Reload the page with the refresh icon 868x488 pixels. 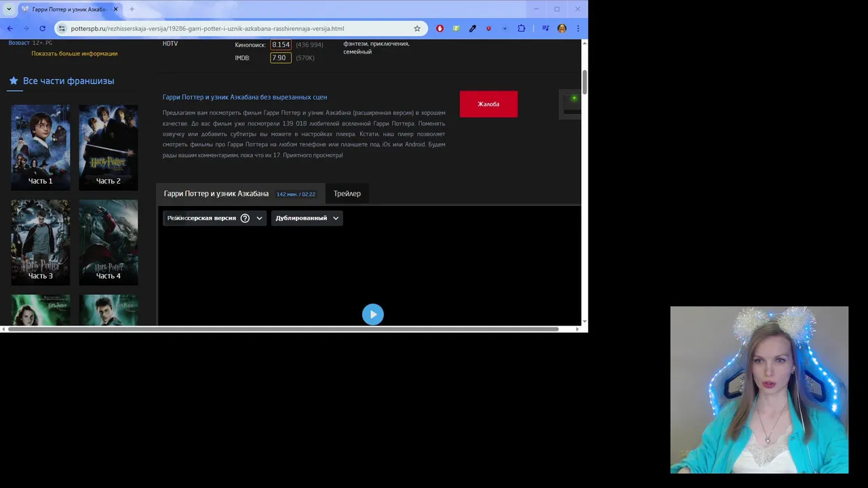pyautogui.click(x=42, y=28)
